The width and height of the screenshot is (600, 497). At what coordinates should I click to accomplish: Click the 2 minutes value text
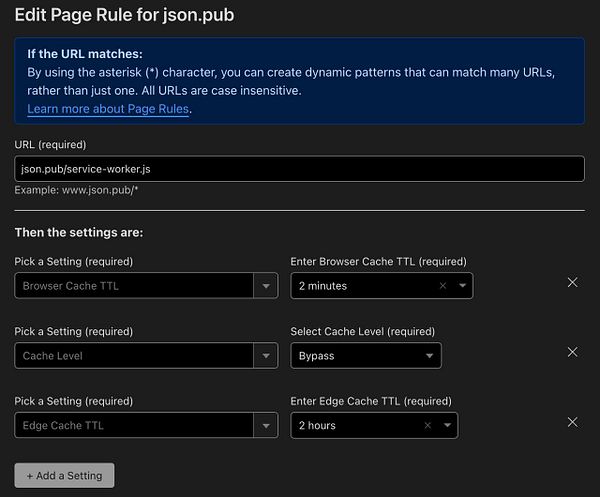click(323, 286)
